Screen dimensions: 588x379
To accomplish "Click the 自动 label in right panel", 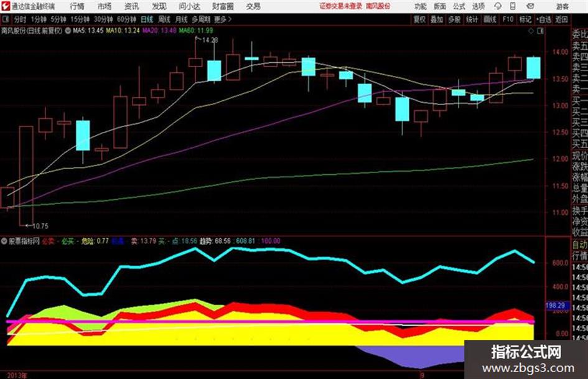I will point(580,245).
